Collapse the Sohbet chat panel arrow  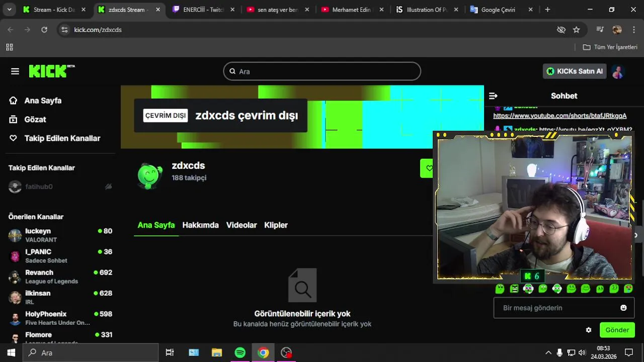click(493, 96)
